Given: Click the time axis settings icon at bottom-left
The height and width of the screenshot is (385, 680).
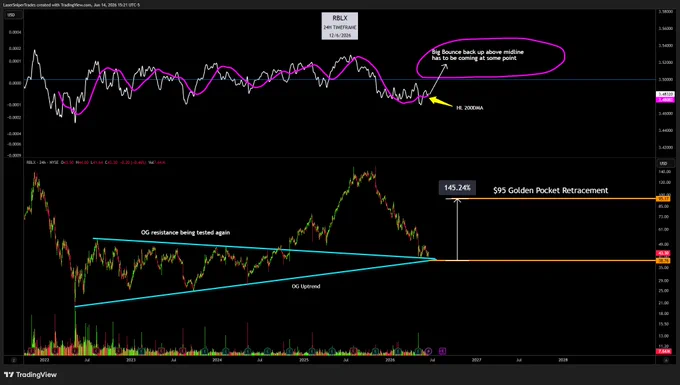Looking at the screenshot, I should pyautogui.click(x=13, y=360).
